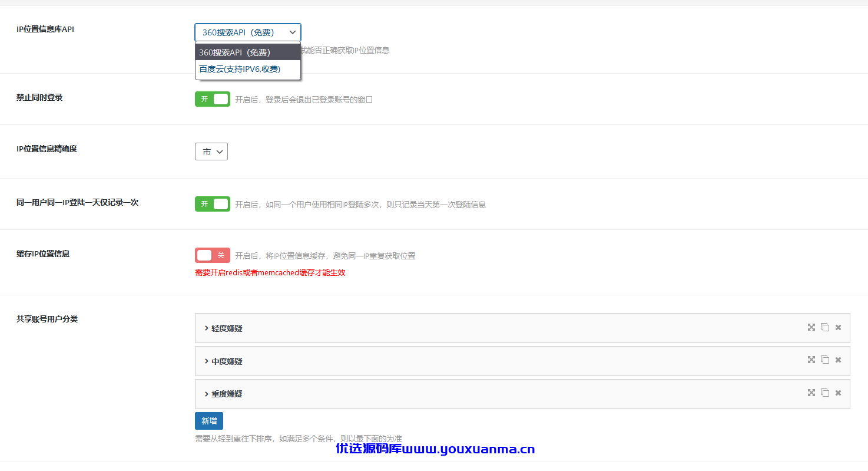868x471 pixels.
Task: Duplicate the 重度嫌疑 category with copy icon
Action: click(x=825, y=393)
